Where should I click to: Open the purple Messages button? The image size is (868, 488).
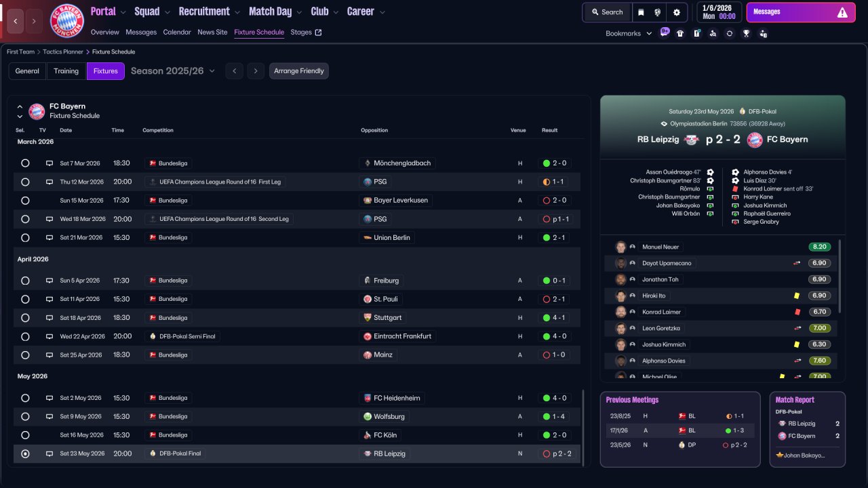coord(801,12)
